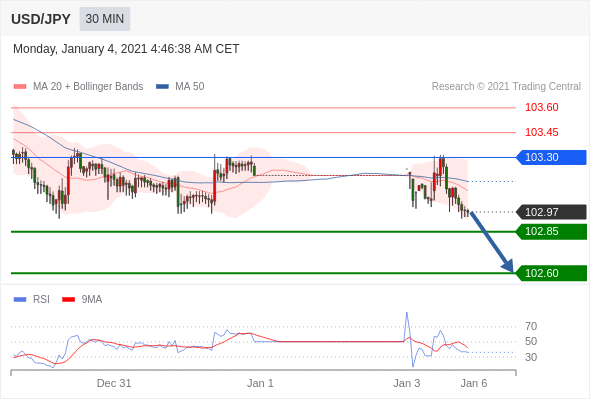Click the 30 MIN timeframe button

pyautogui.click(x=105, y=19)
